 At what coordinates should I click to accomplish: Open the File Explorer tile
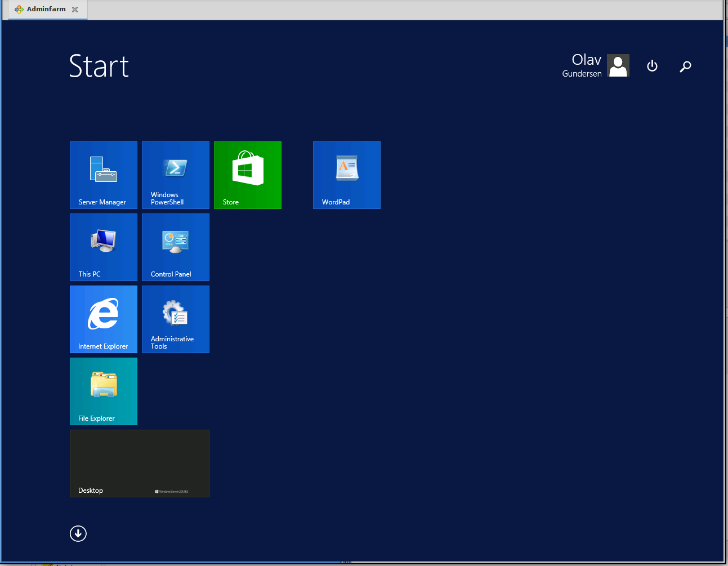coord(104,391)
